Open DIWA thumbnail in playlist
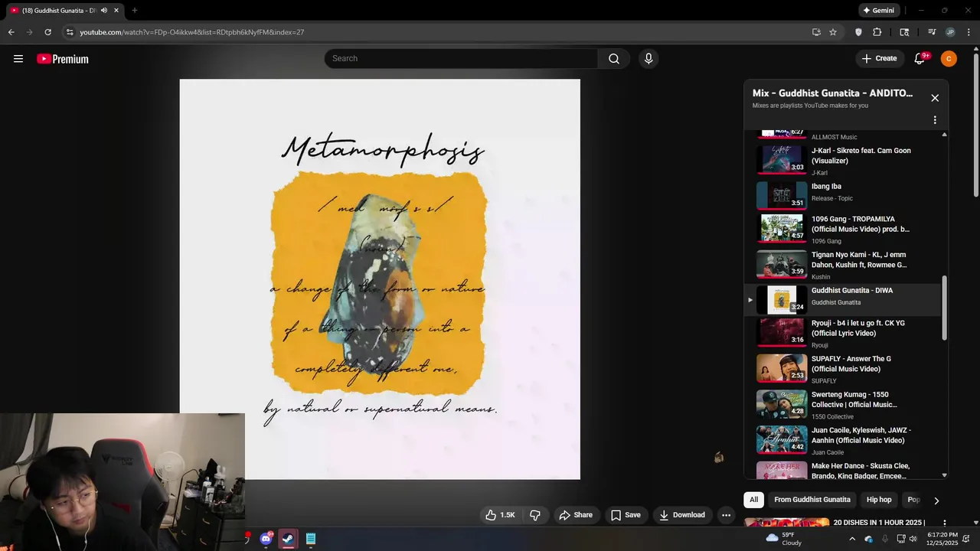 (782, 300)
